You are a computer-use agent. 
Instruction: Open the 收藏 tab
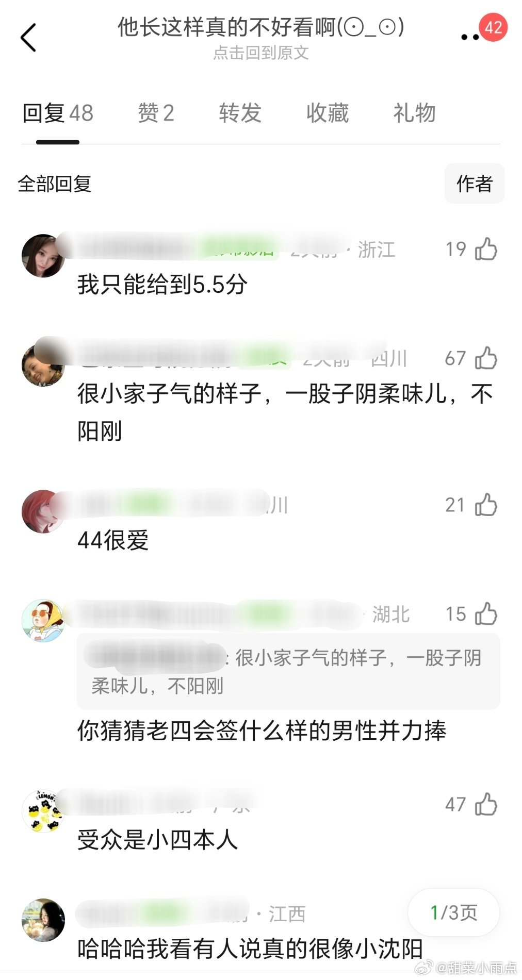coord(328,113)
